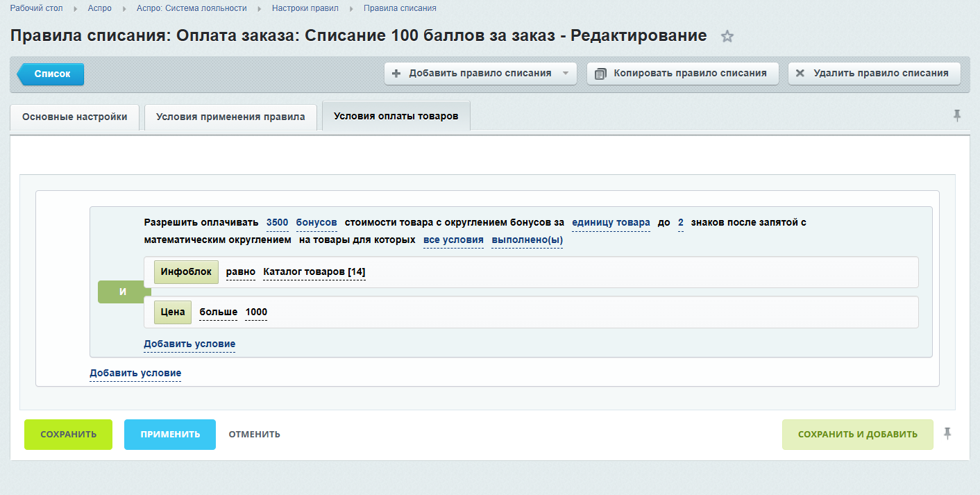
Task: Edit the 3500 bonus amount value
Action: (x=277, y=223)
